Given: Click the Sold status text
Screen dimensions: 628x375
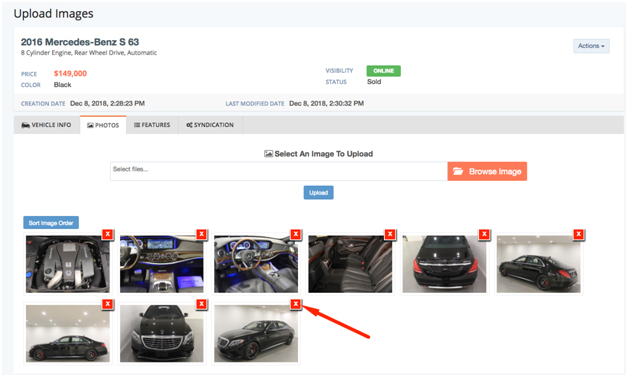Looking at the screenshot, I should click(x=374, y=82).
